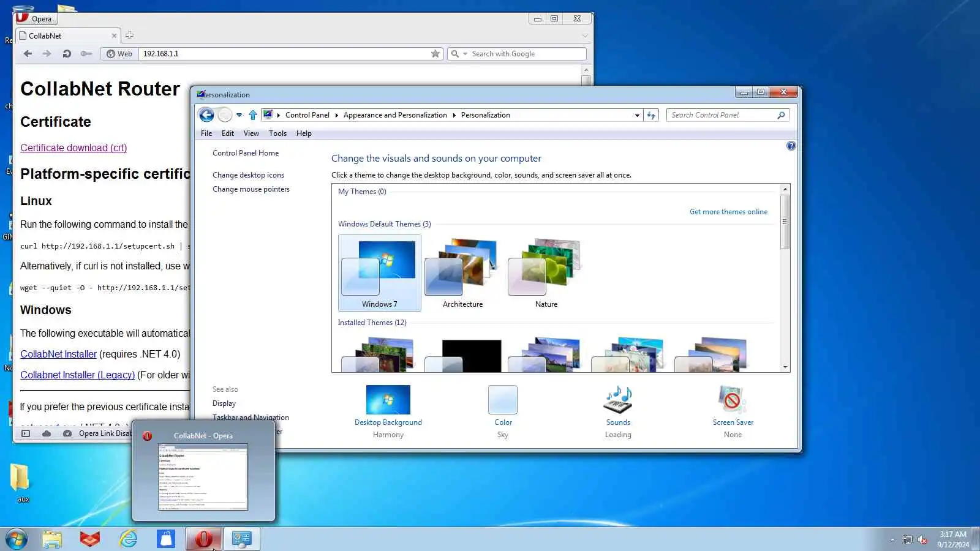
Task: Open Taskbar and Navigation link
Action: click(x=251, y=418)
